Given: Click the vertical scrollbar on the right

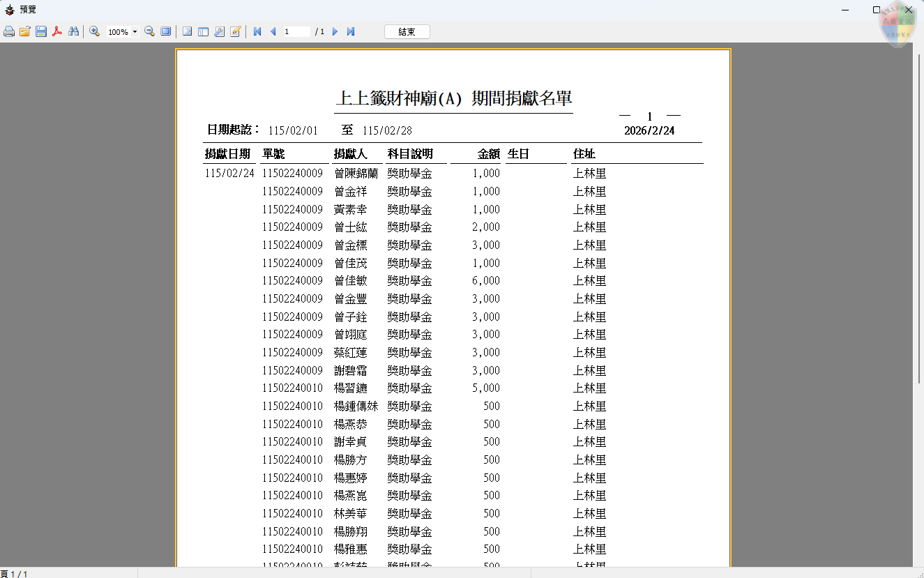Looking at the screenshot, I should point(918,209).
